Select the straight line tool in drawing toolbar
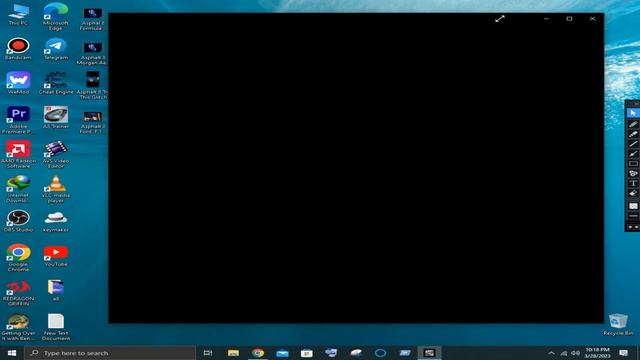640x360 pixels. (633, 144)
